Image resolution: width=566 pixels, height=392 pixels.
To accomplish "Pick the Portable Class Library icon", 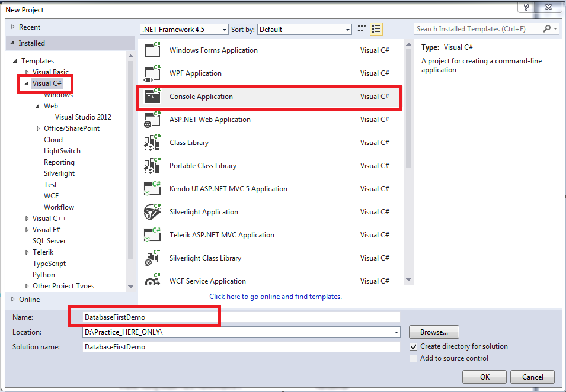I will (x=152, y=166).
